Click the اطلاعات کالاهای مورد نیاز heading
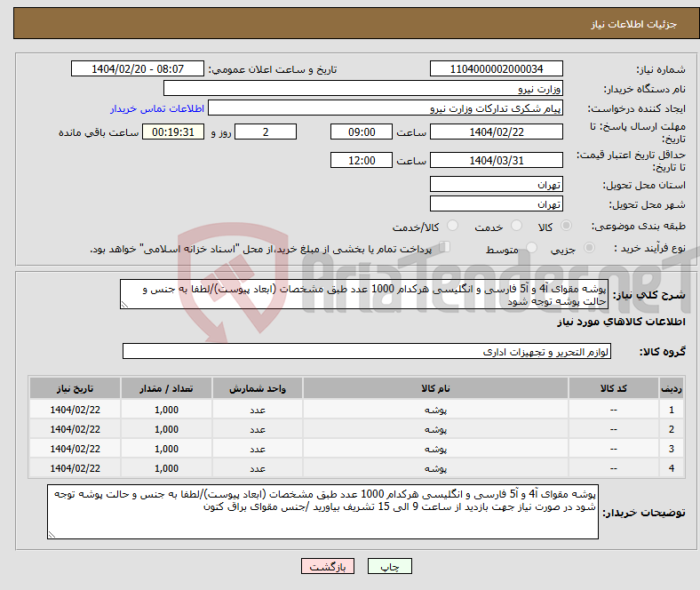This screenshot has height=590, width=700. (621, 322)
